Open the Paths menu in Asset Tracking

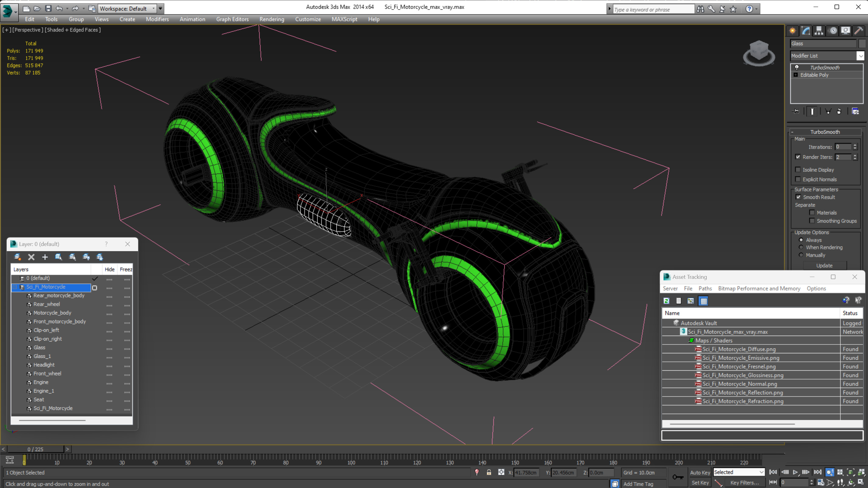click(x=705, y=288)
